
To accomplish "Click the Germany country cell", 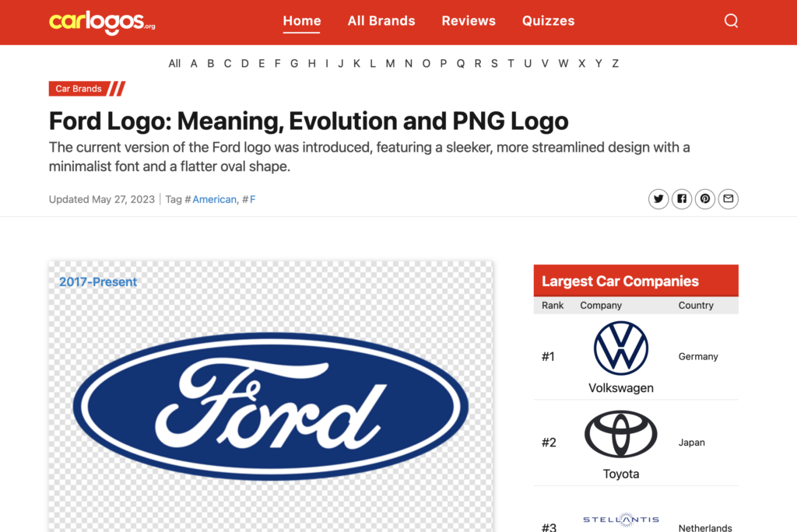I will 698,357.
